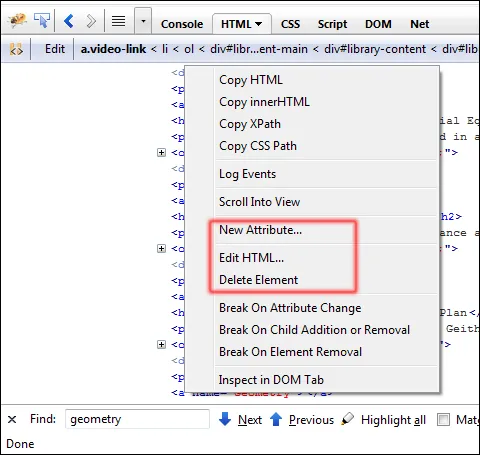Go back with the blue left arrow
480x455 pixels.
(69, 21)
